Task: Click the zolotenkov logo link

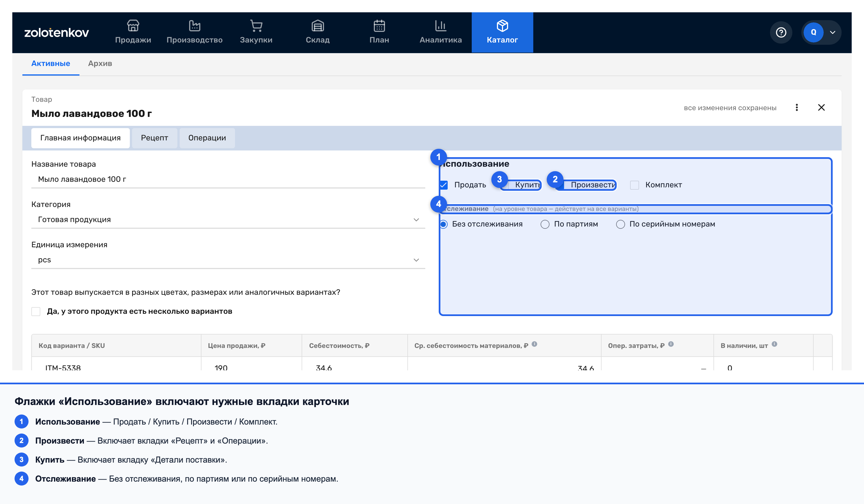Action: tap(57, 32)
